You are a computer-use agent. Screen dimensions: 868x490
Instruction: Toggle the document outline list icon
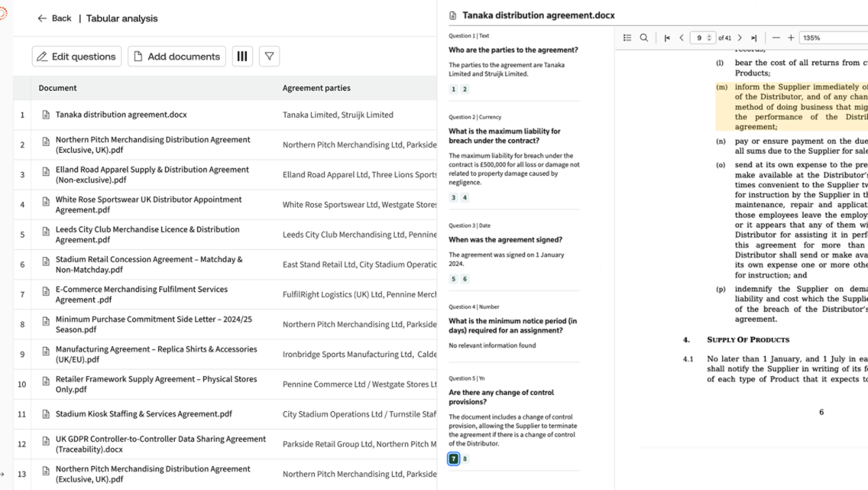pos(627,38)
